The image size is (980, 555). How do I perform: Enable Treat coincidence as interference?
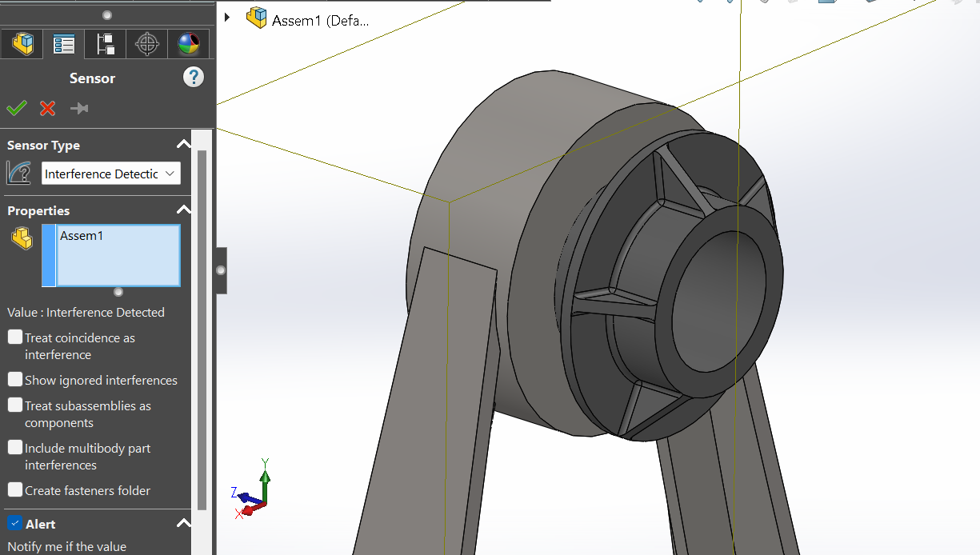click(x=15, y=337)
